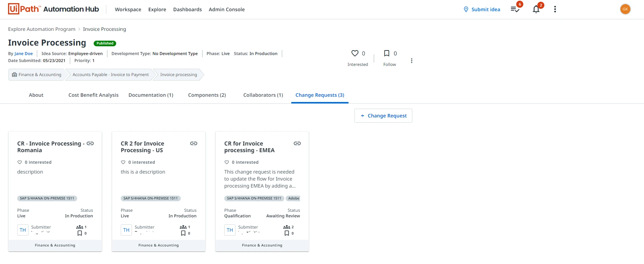Add a new Change Request
Image resolution: width=644 pixels, height=264 pixels.
coord(383,116)
